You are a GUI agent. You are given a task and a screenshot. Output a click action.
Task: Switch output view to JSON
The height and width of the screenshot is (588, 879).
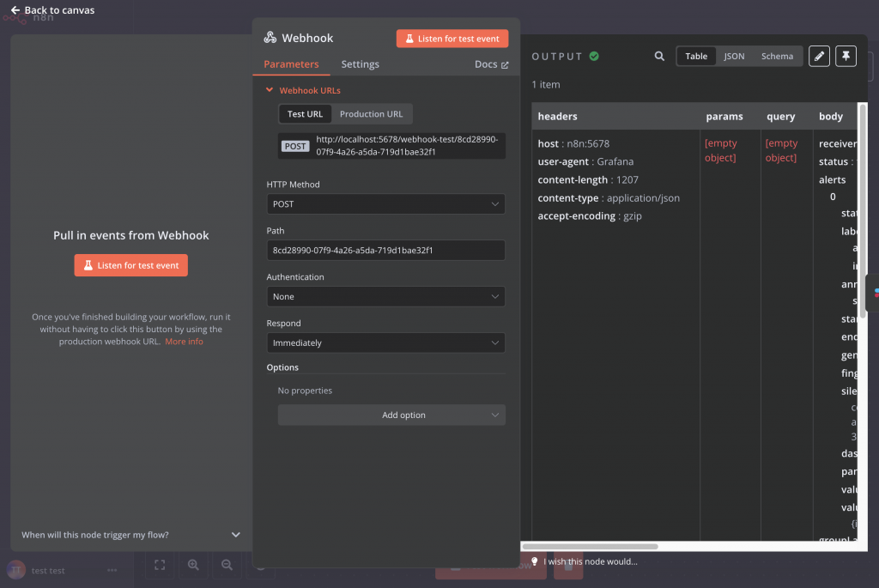coord(734,56)
